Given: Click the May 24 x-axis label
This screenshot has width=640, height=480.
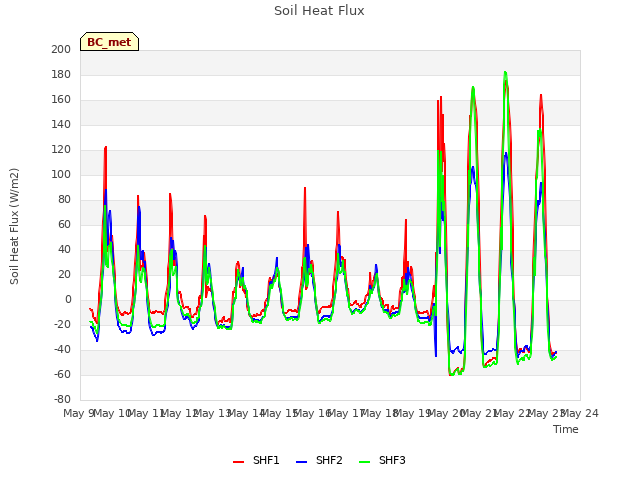Looking at the screenshot, I should tap(580, 413).
